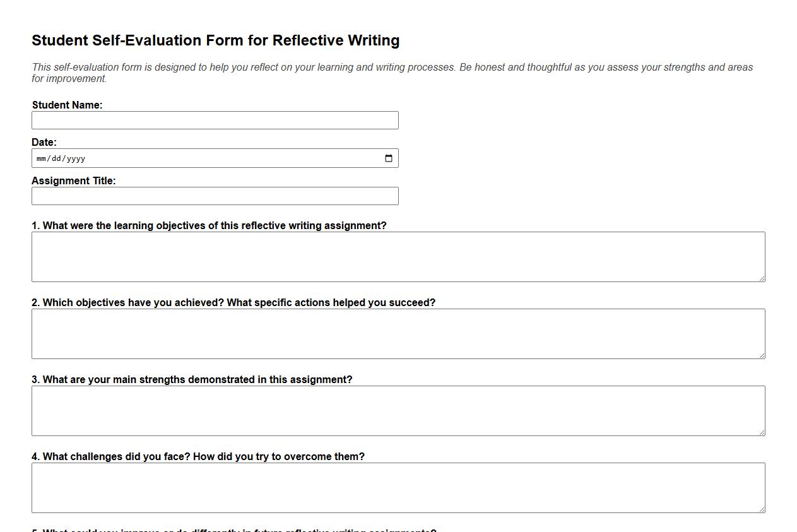Viewport: 797px width, 532px height.
Task: Click the resize handle of question 4 textarea
Action: tap(762, 510)
